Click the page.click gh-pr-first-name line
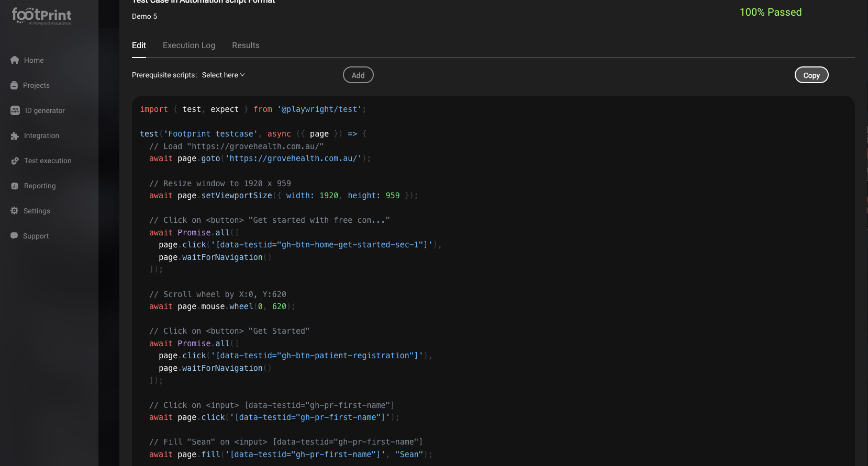 (274, 417)
